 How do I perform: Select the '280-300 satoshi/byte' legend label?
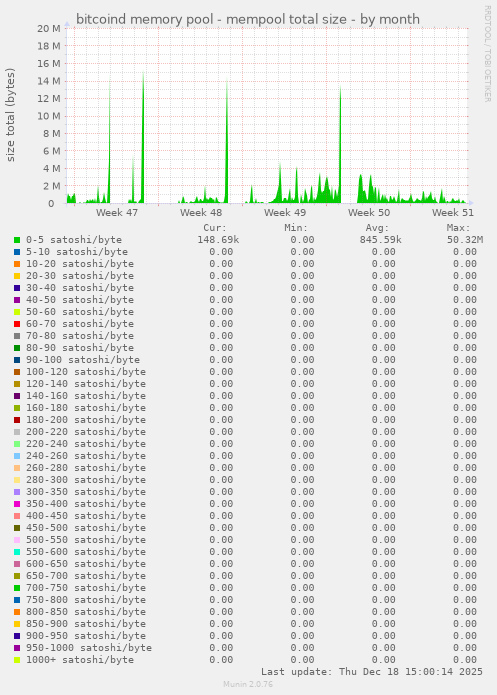click(x=86, y=480)
